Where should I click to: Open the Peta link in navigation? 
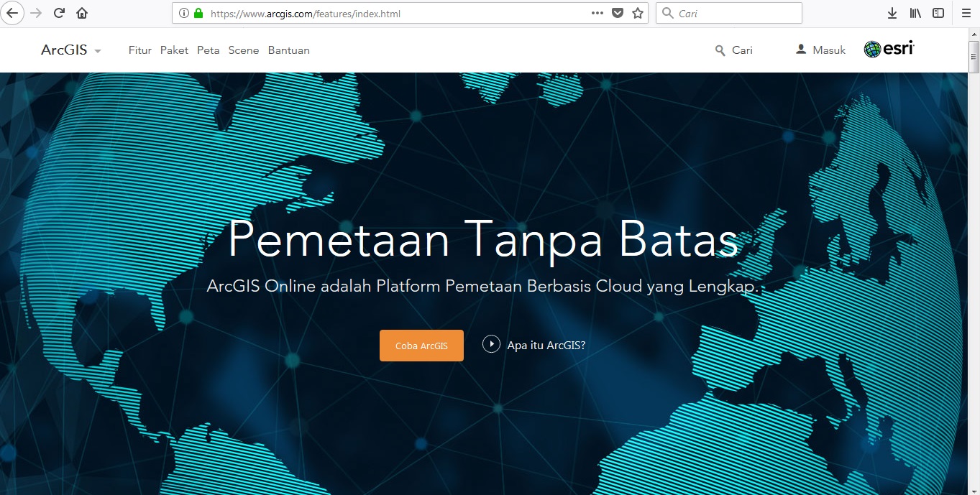point(208,50)
